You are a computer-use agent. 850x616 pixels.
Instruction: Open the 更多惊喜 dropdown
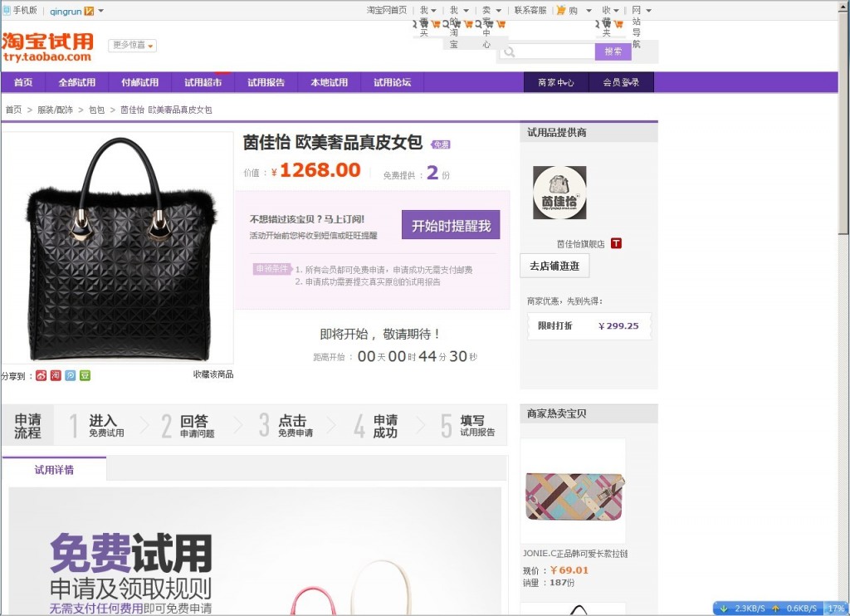(133, 45)
